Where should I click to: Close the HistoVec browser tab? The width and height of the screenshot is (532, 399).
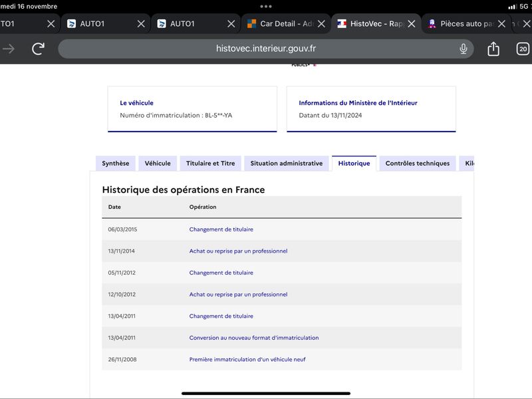[x=412, y=24]
